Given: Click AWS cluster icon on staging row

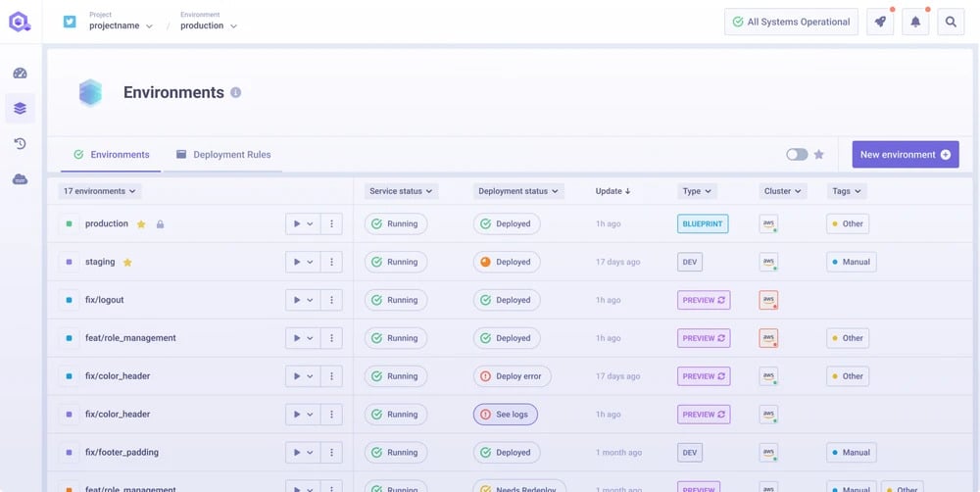Looking at the screenshot, I should (768, 262).
